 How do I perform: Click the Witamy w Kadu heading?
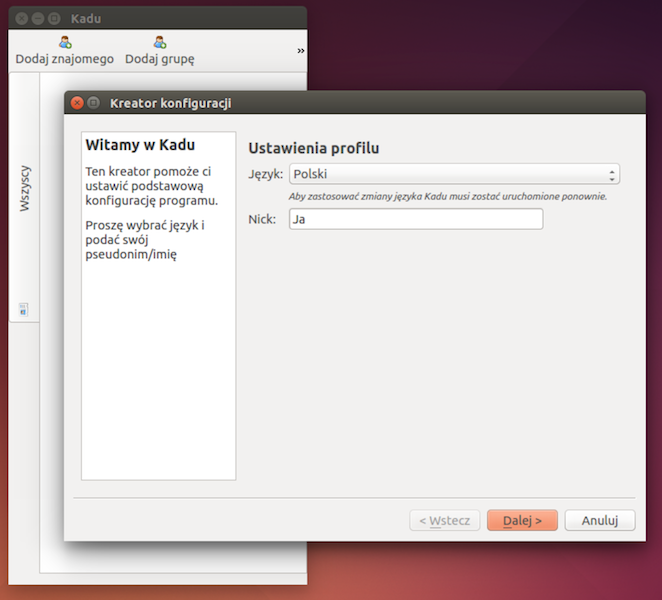tap(140, 145)
